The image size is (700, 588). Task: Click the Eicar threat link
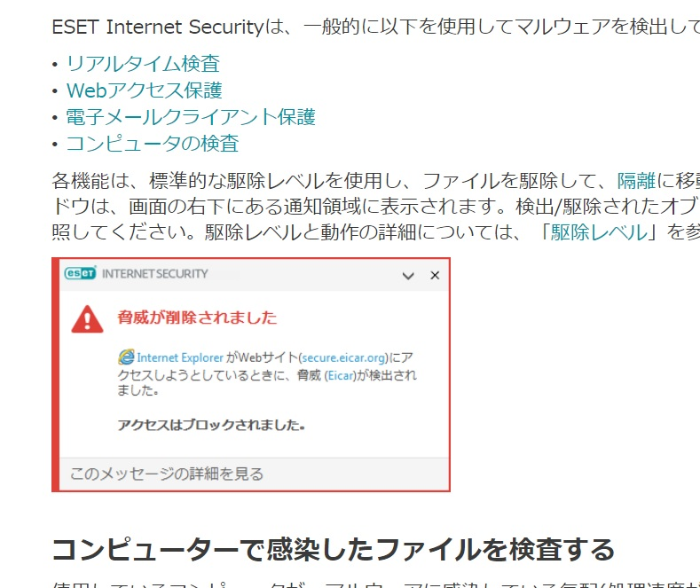[341, 375]
